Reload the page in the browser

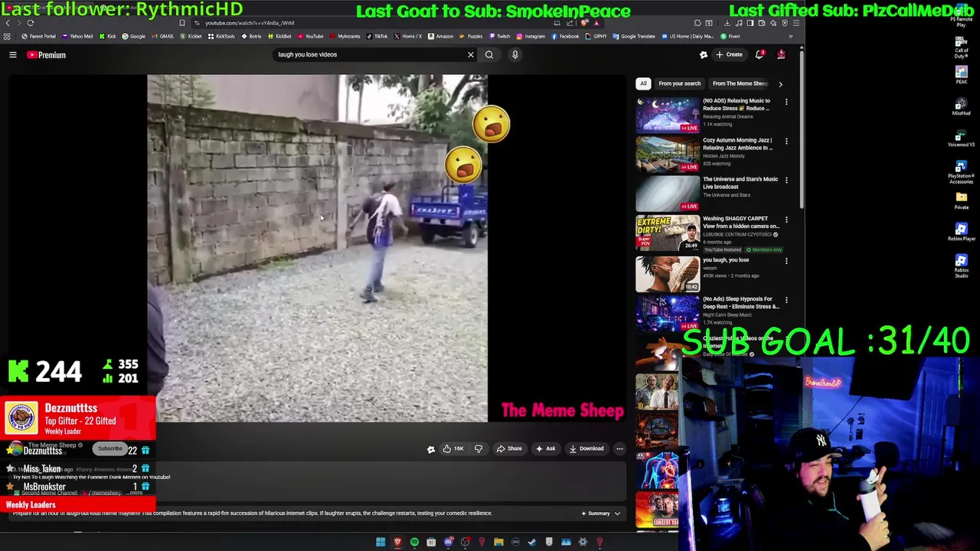[31, 23]
